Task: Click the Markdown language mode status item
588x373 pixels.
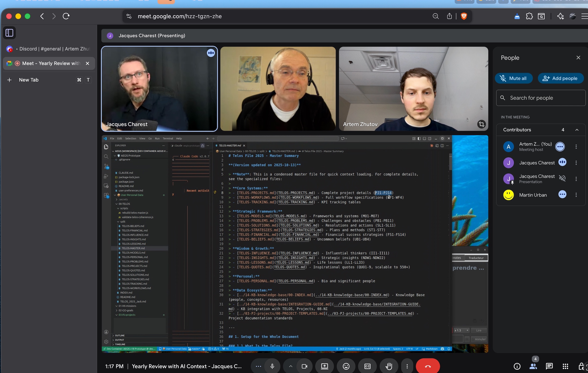Action: (x=431, y=349)
